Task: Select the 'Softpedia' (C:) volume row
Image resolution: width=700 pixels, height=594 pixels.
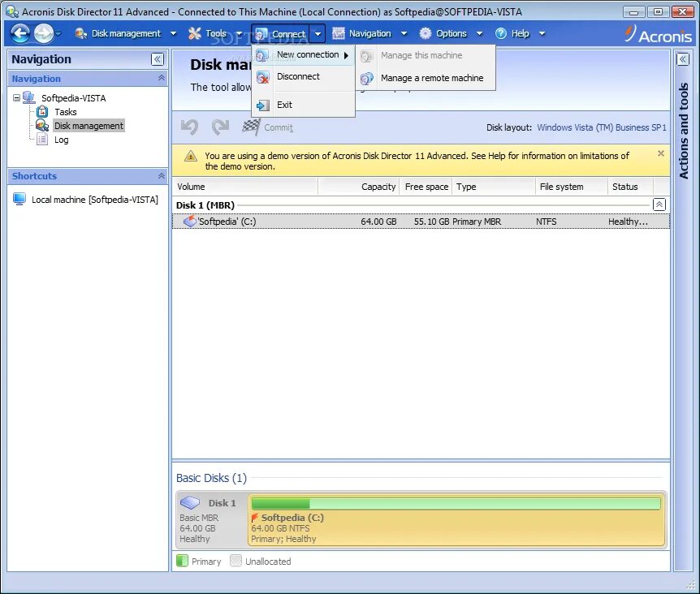Action: [421, 222]
